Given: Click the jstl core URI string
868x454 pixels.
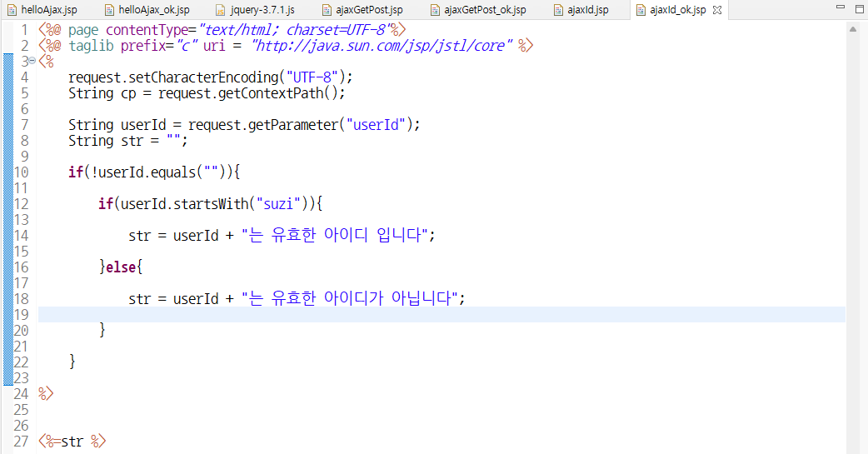Looking at the screenshot, I should [382, 45].
